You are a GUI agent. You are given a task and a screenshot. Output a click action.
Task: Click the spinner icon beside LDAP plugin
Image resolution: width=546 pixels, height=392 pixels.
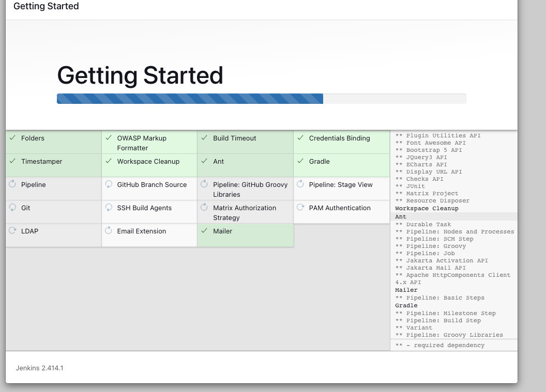pyautogui.click(x=11, y=231)
